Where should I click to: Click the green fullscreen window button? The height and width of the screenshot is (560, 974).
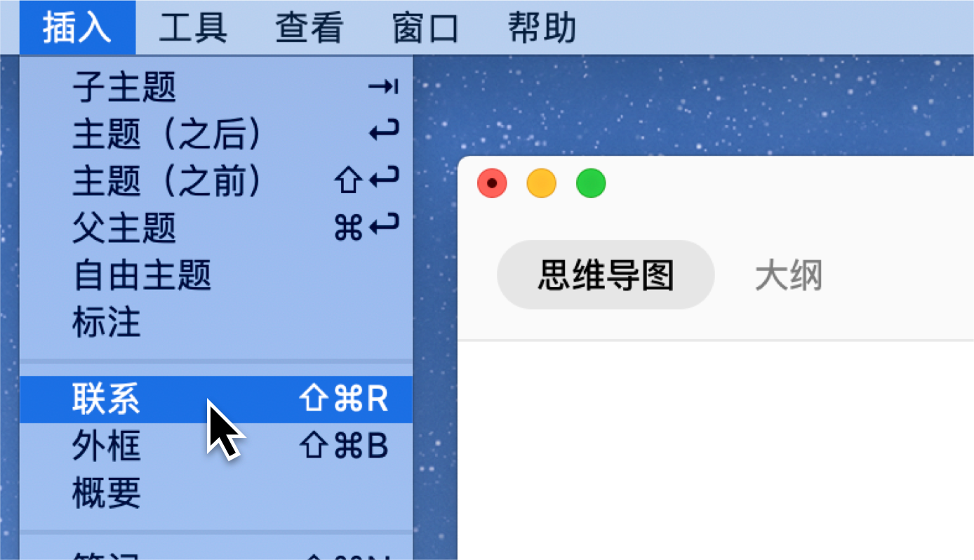tap(591, 184)
